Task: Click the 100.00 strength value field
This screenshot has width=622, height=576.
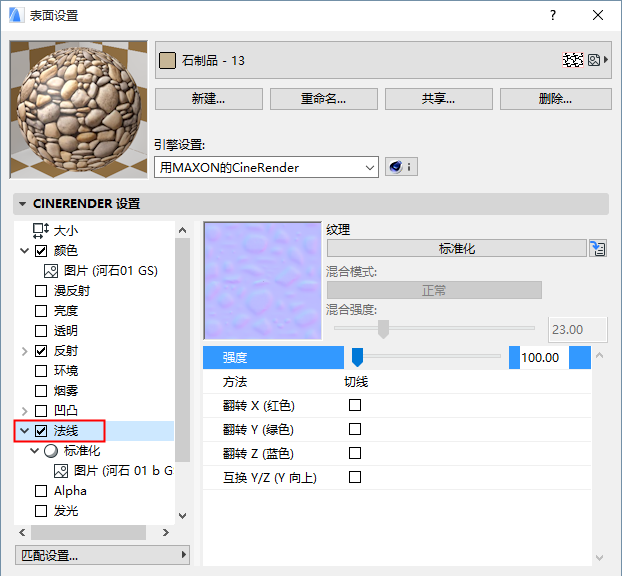Action: point(544,357)
